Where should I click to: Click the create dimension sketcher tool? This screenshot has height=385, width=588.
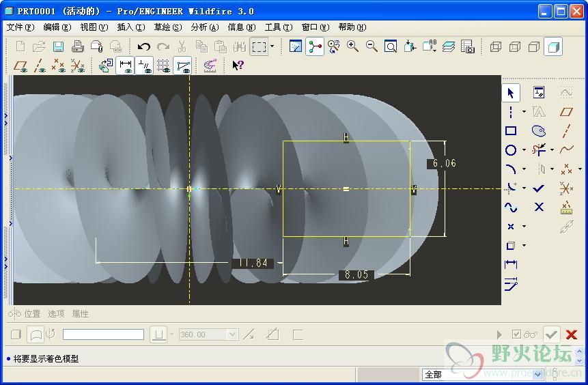click(x=511, y=264)
